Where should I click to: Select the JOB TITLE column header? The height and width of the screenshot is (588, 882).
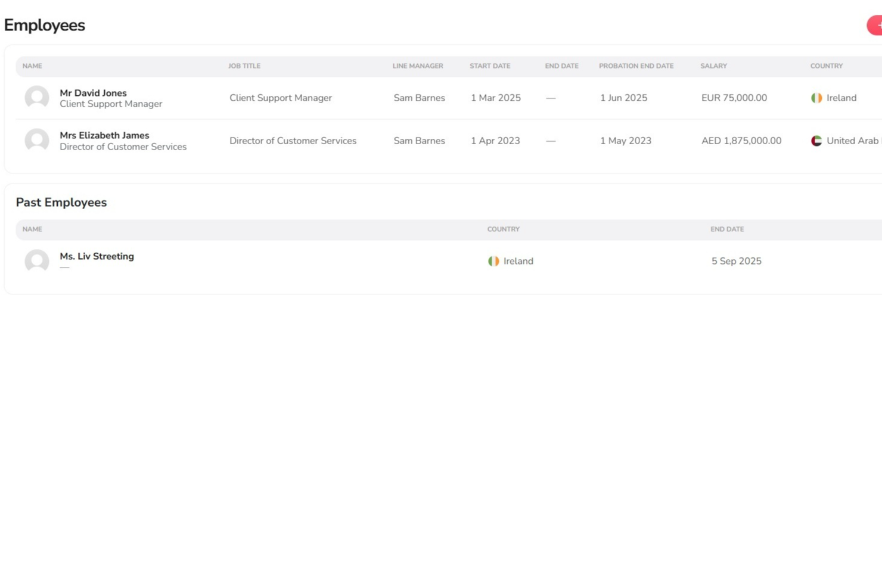[244, 66]
